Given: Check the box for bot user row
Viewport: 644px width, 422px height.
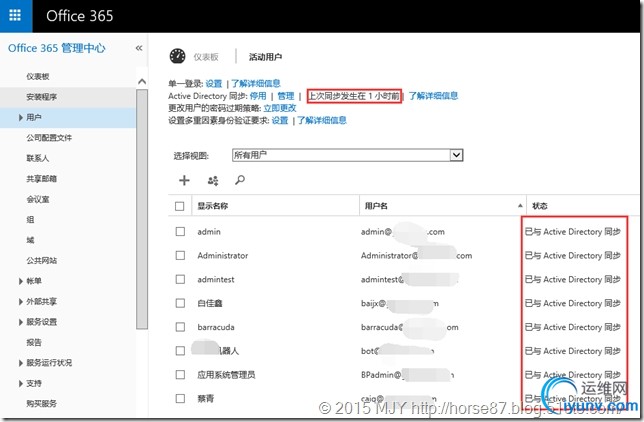Looking at the screenshot, I should tap(180, 351).
